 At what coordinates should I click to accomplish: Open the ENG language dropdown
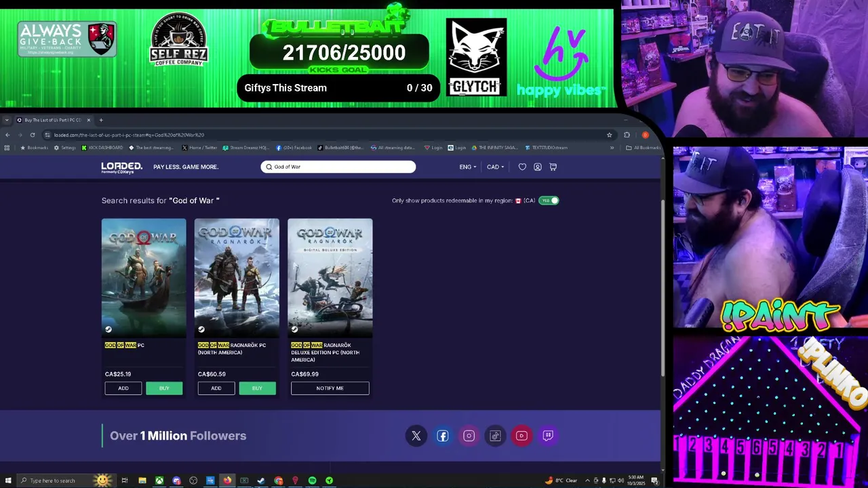click(468, 167)
